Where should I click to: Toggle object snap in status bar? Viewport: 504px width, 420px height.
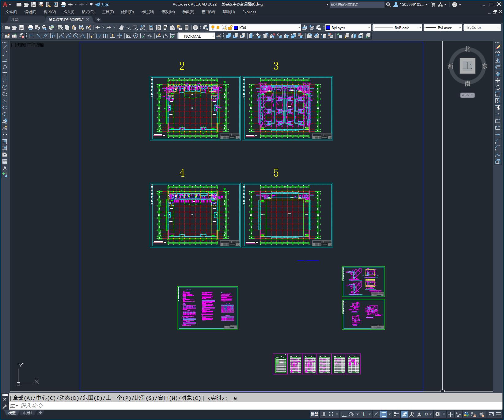tap(384, 414)
